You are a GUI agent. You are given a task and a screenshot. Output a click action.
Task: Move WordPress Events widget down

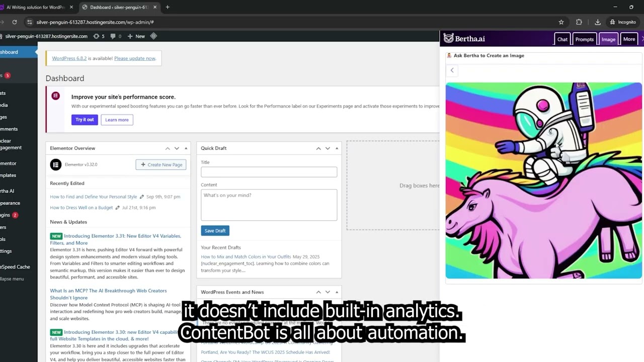tap(328, 292)
